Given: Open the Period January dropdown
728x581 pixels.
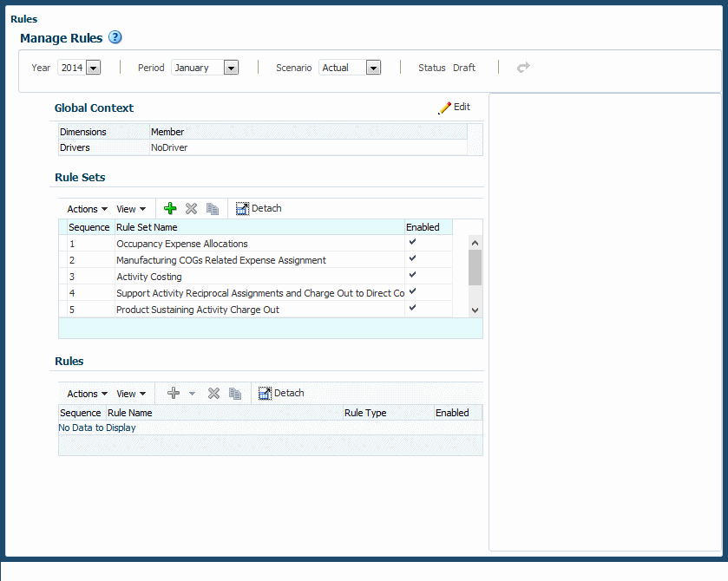Looking at the screenshot, I should point(231,68).
